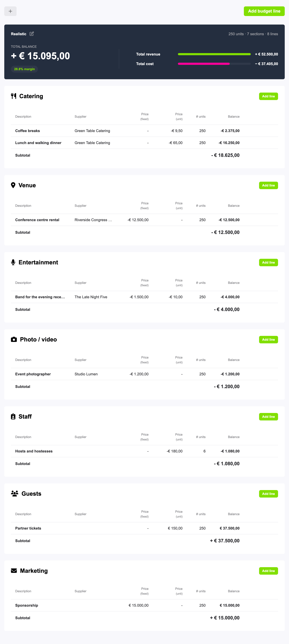Add a new budget line

[264, 11]
